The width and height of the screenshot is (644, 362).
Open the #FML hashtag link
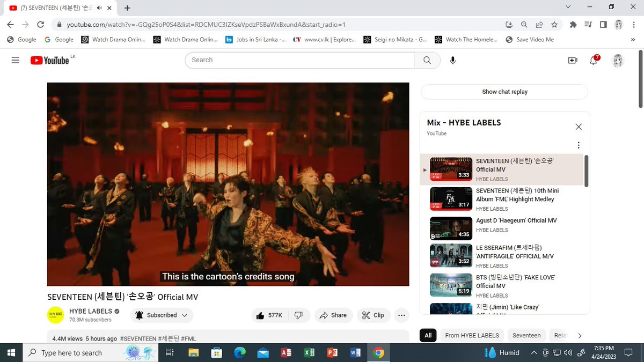click(x=188, y=339)
